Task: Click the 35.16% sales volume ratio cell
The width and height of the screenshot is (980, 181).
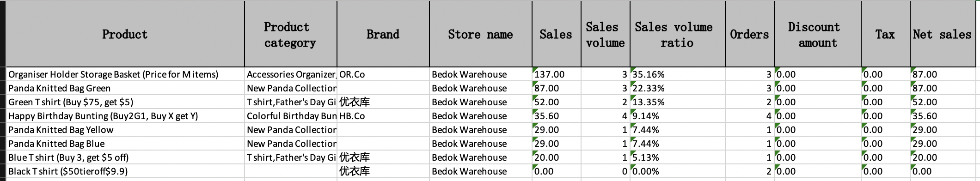Action: pyautogui.click(x=677, y=74)
